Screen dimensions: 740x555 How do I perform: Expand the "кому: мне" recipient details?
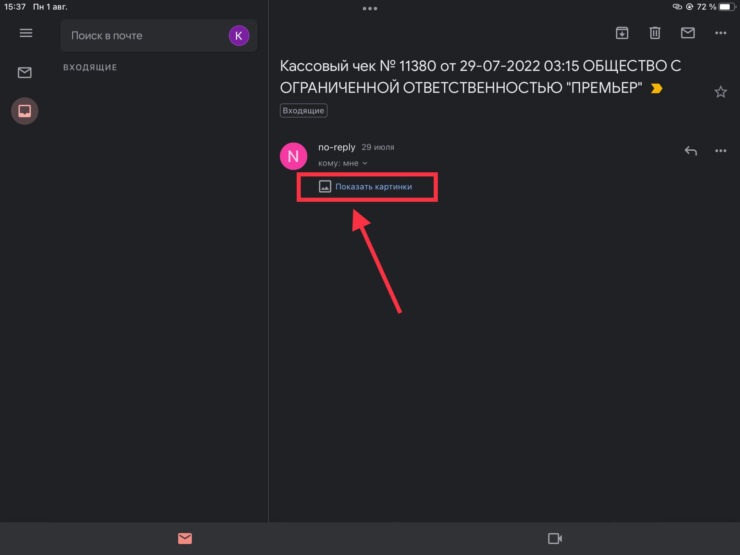click(x=343, y=163)
